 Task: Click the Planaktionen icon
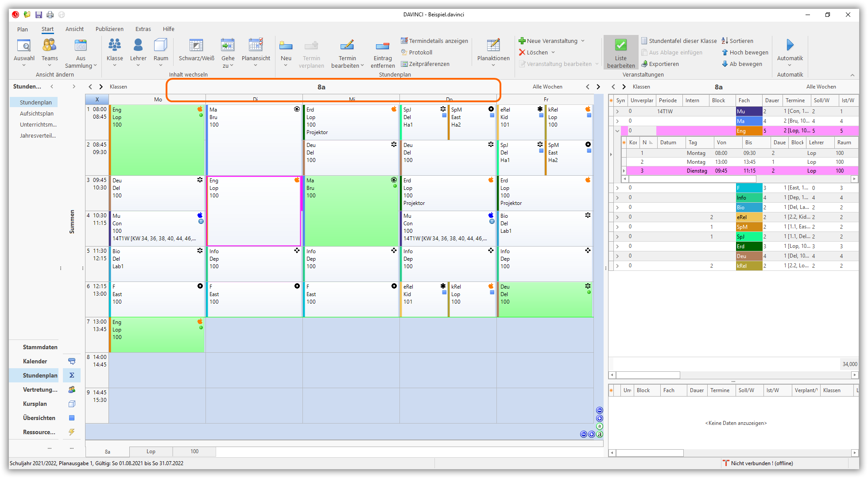point(493,46)
